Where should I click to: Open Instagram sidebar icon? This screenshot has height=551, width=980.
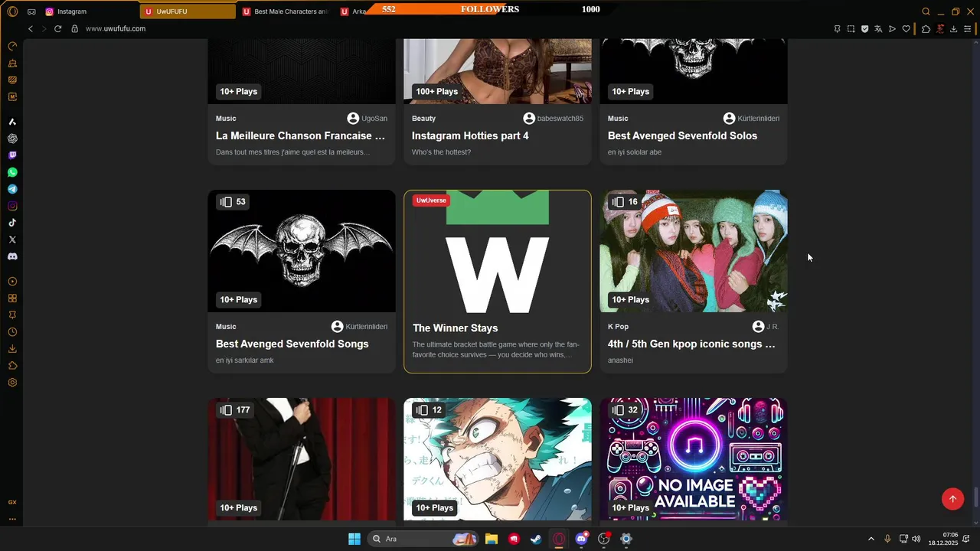12,206
